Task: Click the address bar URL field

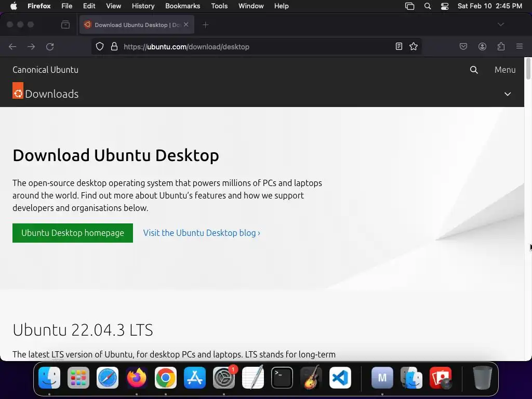Action: (x=257, y=46)
